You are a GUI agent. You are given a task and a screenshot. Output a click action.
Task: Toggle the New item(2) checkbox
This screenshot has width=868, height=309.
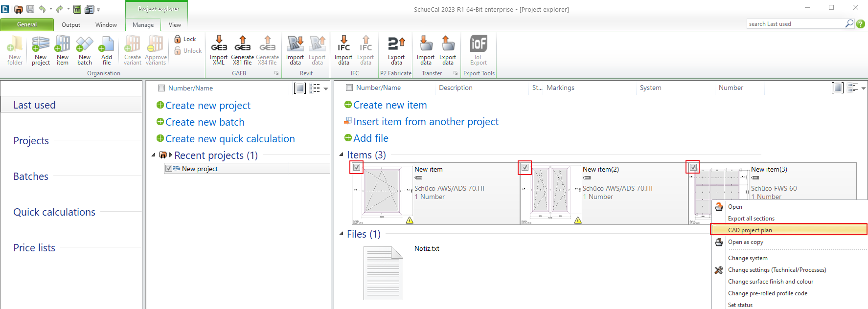click(x=525, y=167)
